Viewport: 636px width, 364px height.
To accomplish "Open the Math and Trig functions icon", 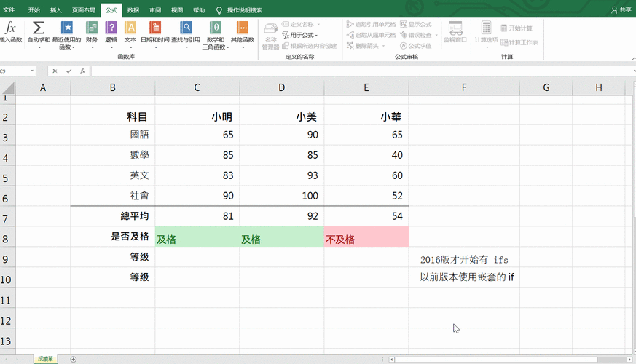I will pyautogui.click(x=216, y=28).
